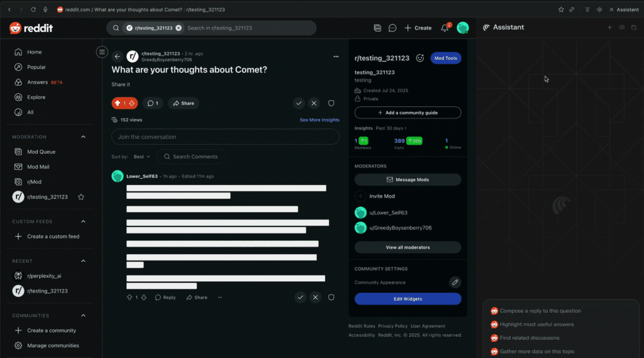This screenshot has width=644, height=358.
Task: Click Invite Mod
Action: click(x=375, y=196)
